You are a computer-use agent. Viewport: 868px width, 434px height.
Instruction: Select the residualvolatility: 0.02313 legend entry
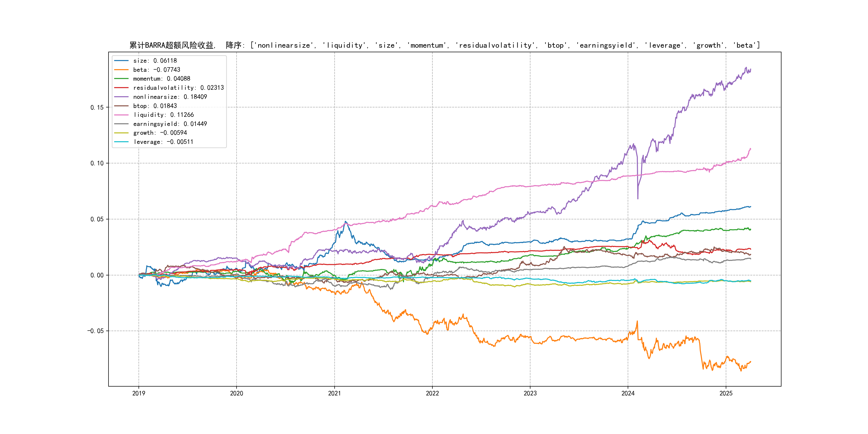pyautogui.click(x=178, y=88)
